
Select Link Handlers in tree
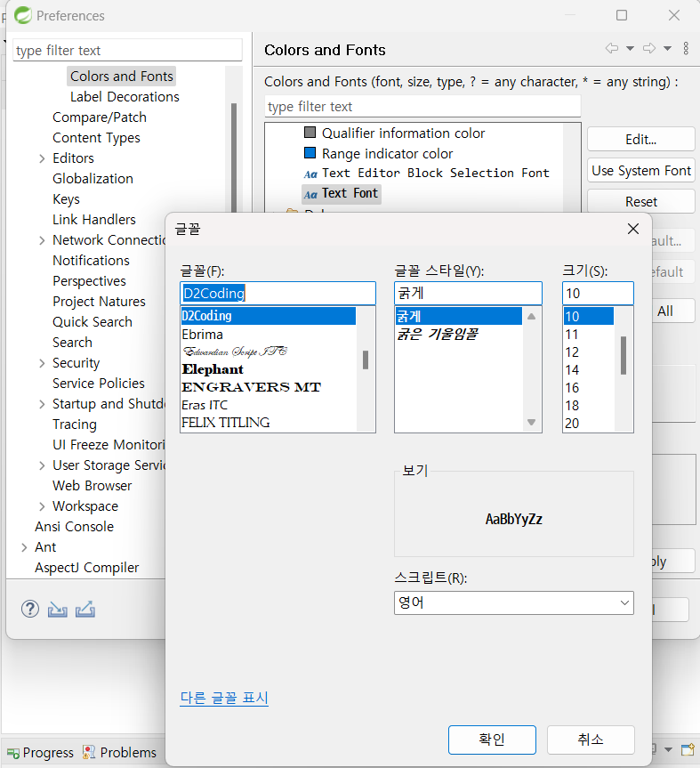coord(94,220)
